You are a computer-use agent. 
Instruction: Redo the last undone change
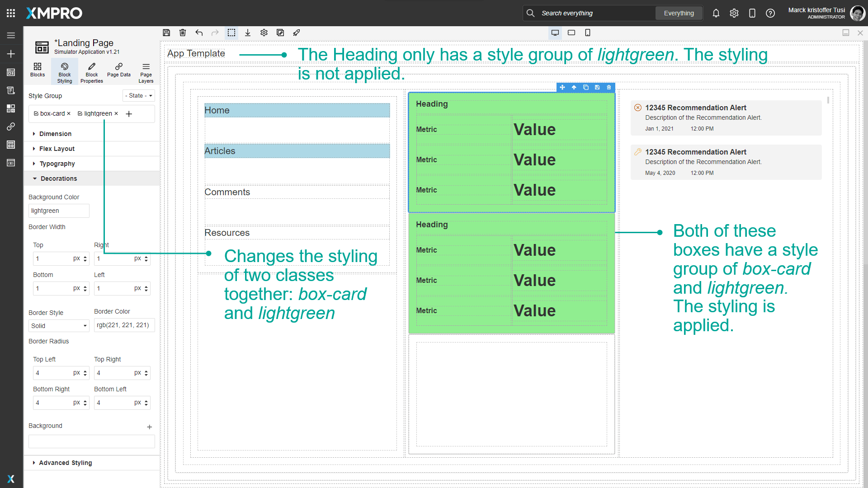click(215, 33)
